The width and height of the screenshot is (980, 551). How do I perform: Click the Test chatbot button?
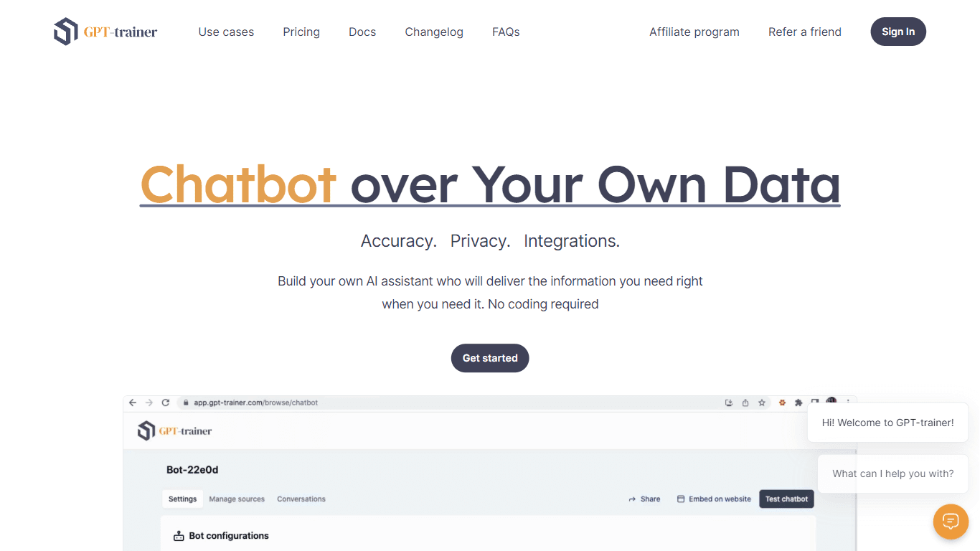pos(786,499)
